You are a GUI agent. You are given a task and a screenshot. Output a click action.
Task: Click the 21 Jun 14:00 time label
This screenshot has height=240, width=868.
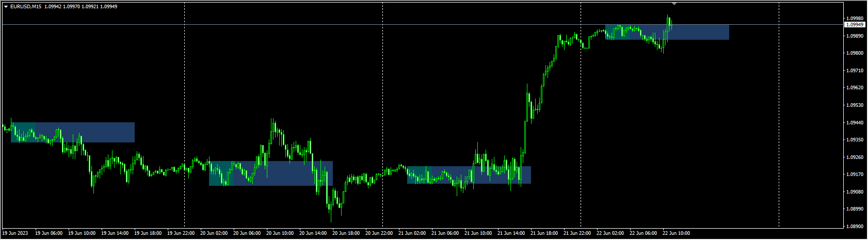[x=511, y=233]
